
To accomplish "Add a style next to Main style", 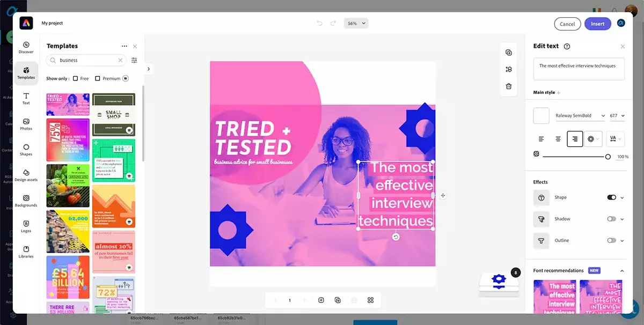I will tap(559, 92).
